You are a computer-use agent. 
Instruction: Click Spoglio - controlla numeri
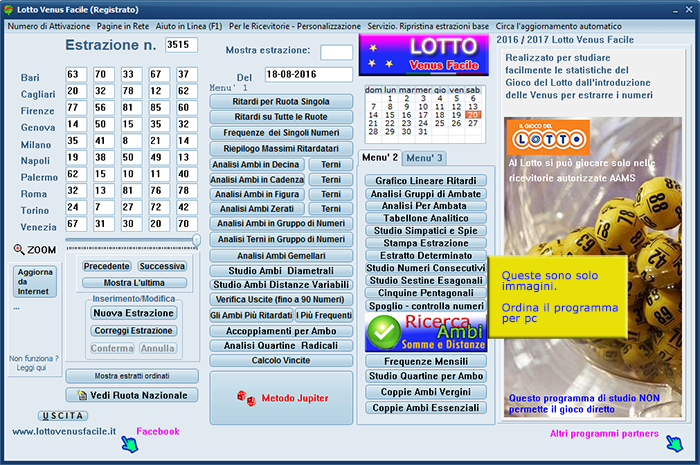[426, 306]
